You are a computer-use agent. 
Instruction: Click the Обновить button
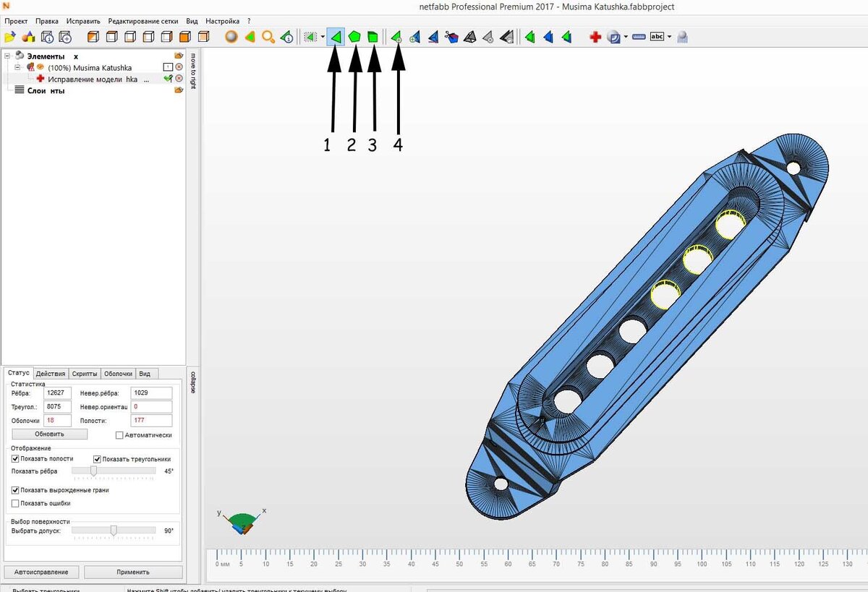tap(50, 434)
